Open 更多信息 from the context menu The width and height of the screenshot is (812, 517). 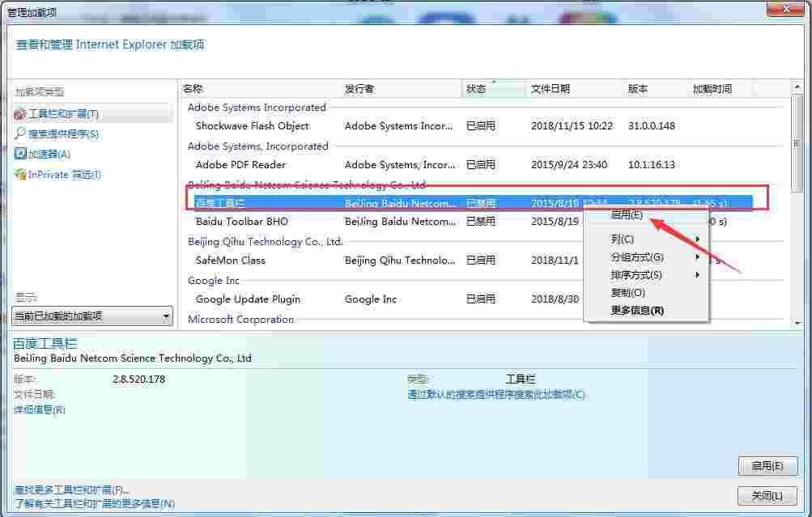pos(631,311)
